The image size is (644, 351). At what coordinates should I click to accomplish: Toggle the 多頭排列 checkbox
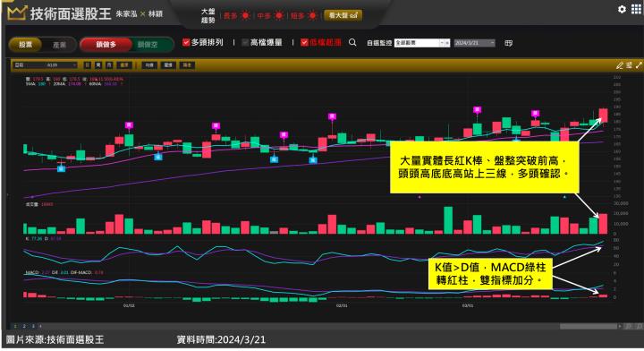coord(186,42)
